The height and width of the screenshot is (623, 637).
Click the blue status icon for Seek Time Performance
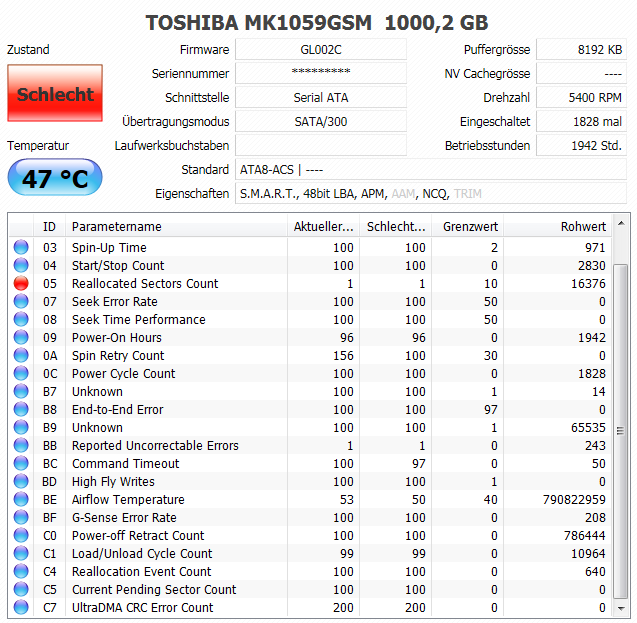coord(21,320)
